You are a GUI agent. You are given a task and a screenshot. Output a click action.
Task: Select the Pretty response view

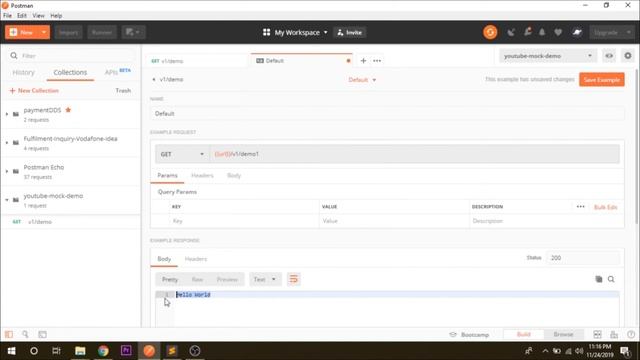coord(170,279)
